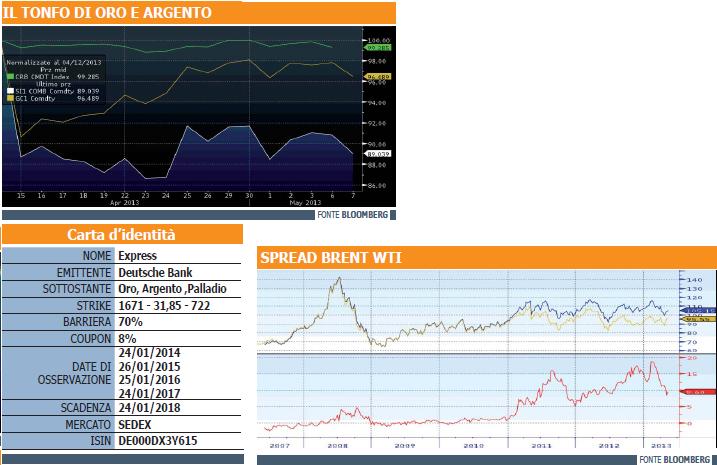Click the 'Oro, Argento ,Palladio' value
717x465 pixels.
pyautogui.click(x=172, y=289)
